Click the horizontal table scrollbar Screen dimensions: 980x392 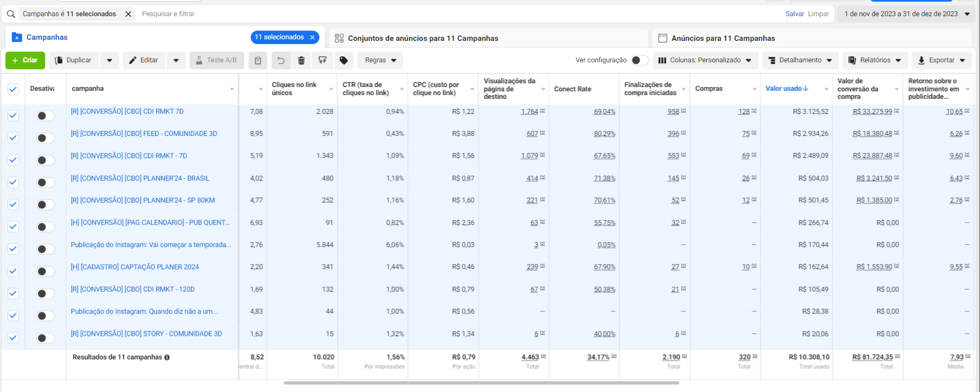(x=481, y=383)
